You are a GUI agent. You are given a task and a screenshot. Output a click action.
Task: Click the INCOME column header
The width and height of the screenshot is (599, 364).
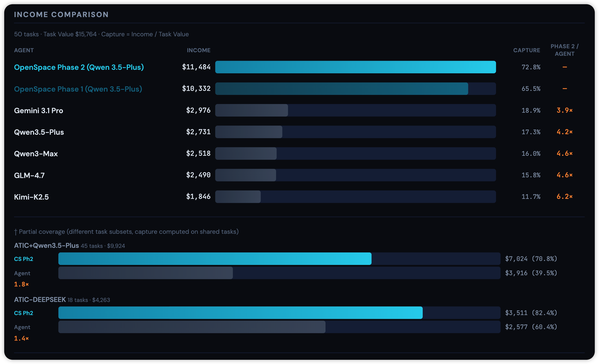point(198,50)
